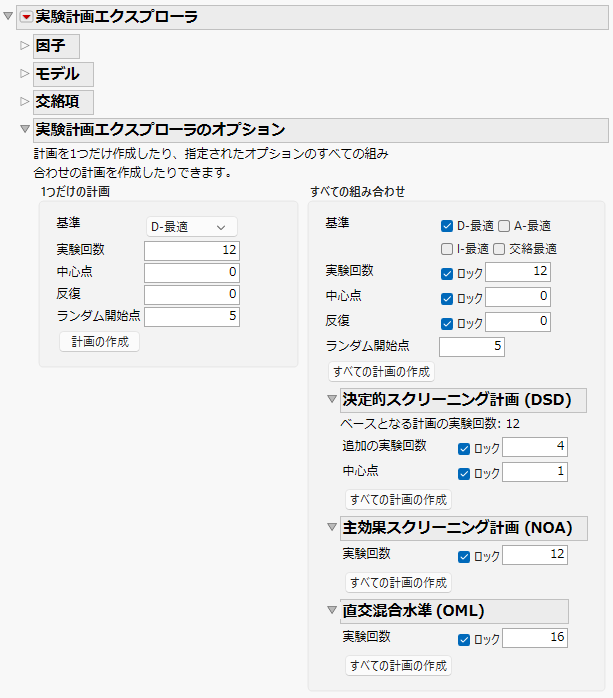Click the すべての組み合わせ group label
The height and width of the screenshot is (698, 613).
click(358, 192)
